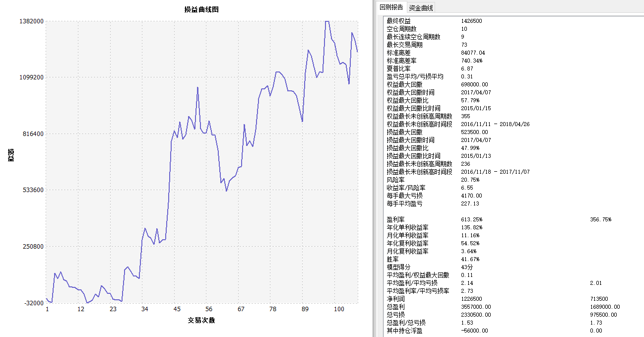The height and width of the screenshot is (337, 644).
Task: Select the 胜率 row label
Action: tap(392, 259)
